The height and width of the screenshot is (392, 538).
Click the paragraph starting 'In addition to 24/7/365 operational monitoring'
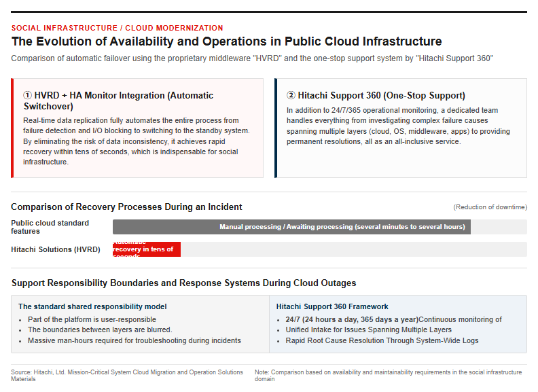pos(398,126)
